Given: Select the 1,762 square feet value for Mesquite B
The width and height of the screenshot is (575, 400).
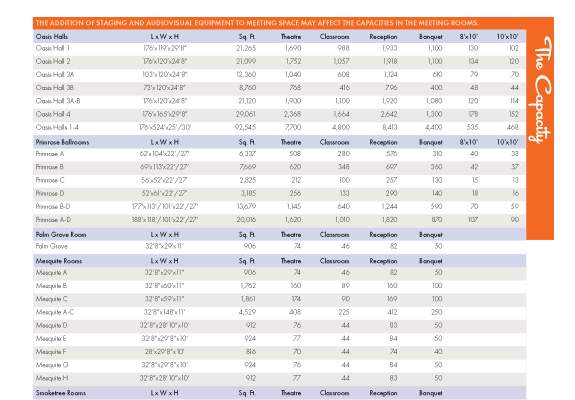Looking at the screenshot, I should click(248, 286).
